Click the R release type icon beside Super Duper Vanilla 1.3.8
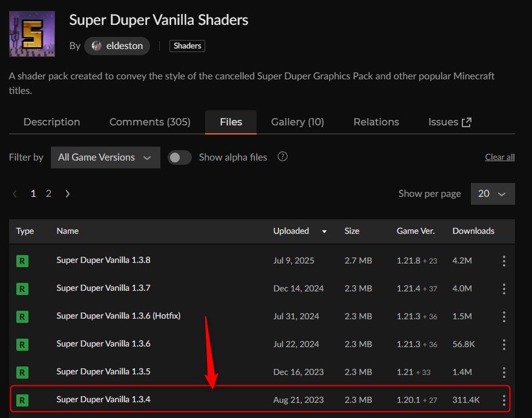The image size is (532, 418). [22, 260]
